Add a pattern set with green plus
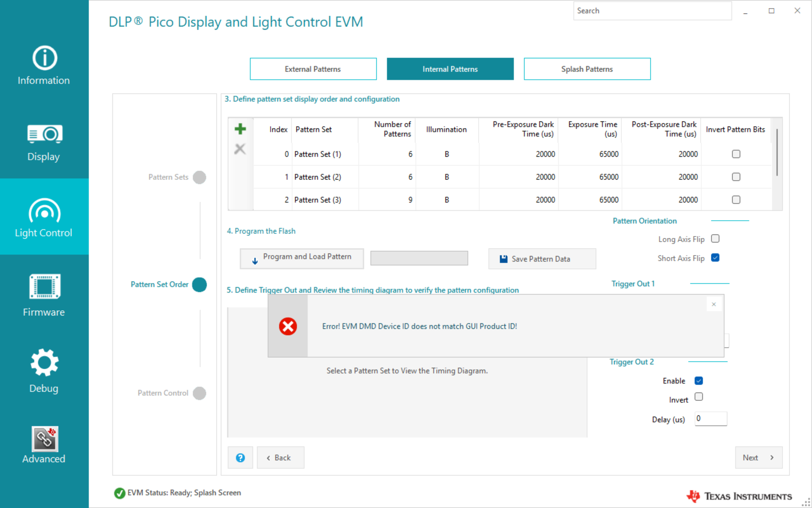This screenshot has width=812, height=508. [240, 129]
